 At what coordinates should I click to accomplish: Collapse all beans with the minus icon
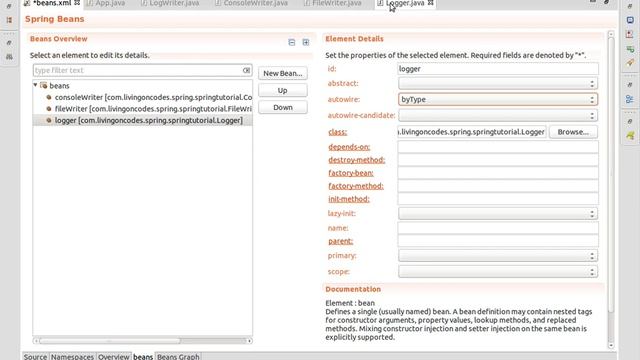291,42
